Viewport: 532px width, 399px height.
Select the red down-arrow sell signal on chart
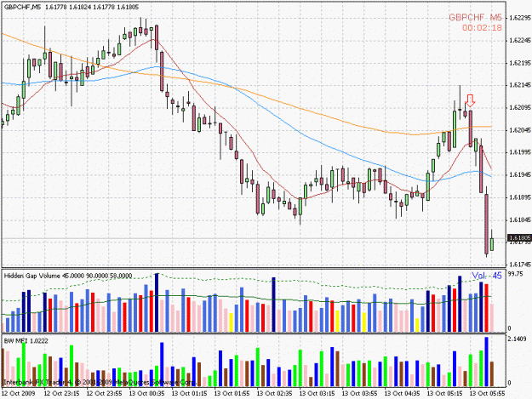pos(470,100)
